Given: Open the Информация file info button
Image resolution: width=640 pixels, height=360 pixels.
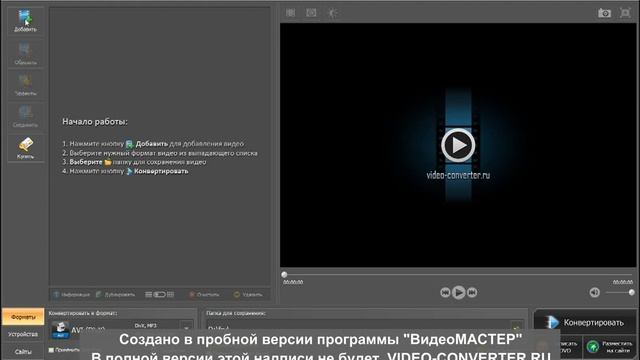Looking at the screenshot, I should (x=71, y=294).
